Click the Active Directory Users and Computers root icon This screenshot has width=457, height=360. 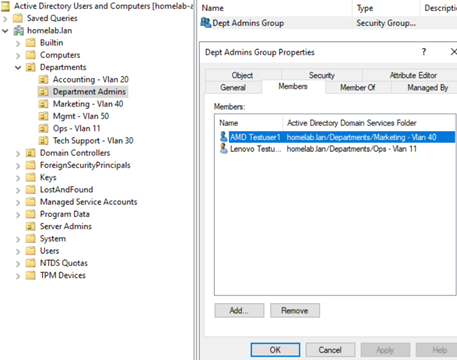click(5, 6)
